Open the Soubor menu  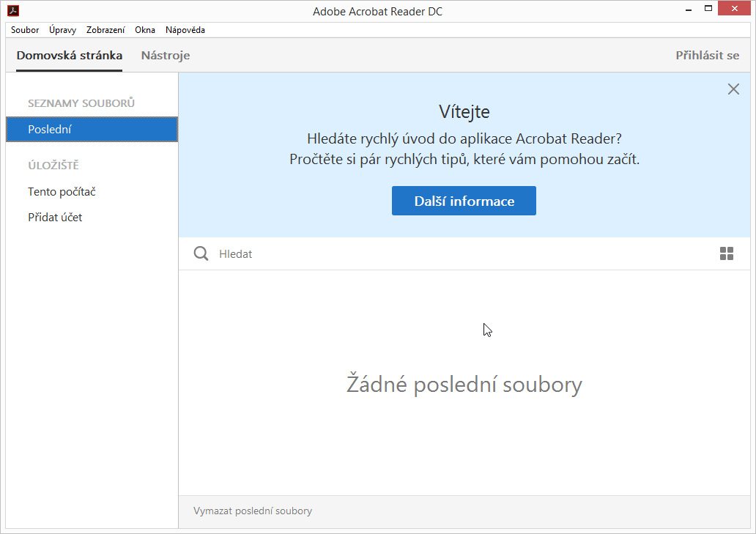(x=24, y=30)
